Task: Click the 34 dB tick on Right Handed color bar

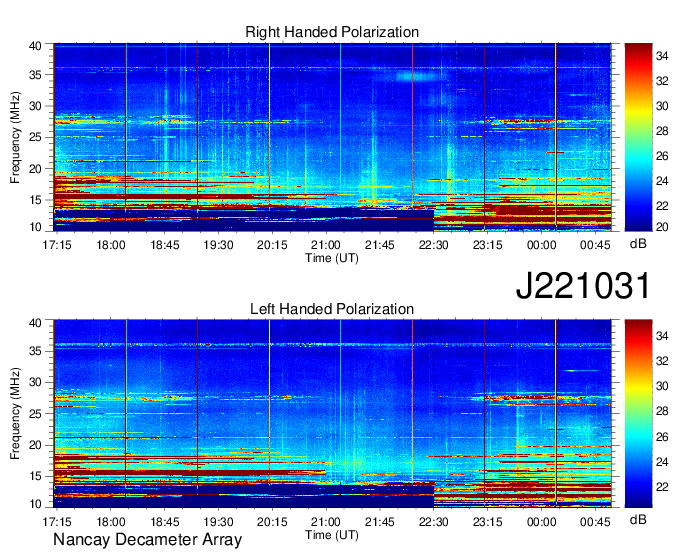Action: point(662,56)
